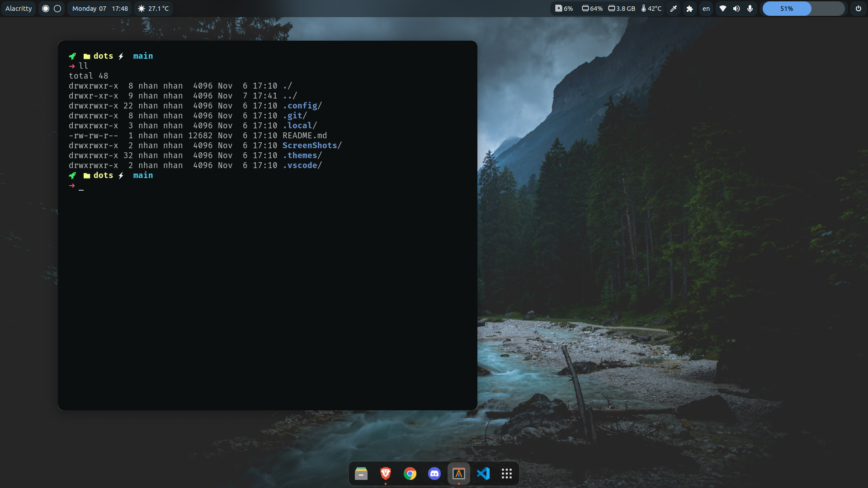Switch to the first workspace indicator
Screen dimensions: 868x488
click(x=46, y=9)
